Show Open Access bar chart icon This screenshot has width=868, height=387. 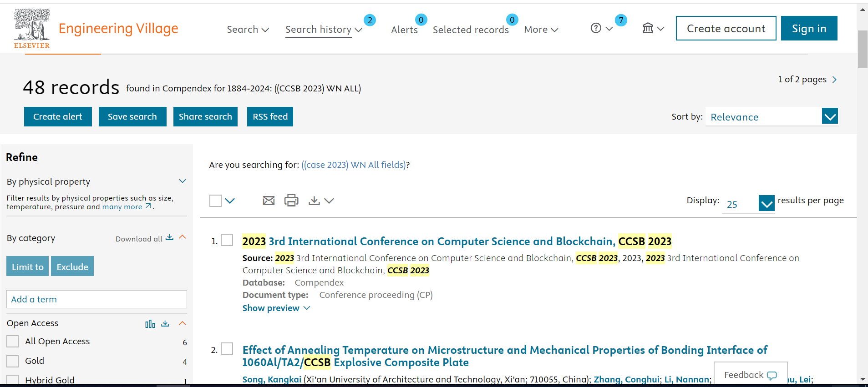pyautogui.click(x=150, y=324)
